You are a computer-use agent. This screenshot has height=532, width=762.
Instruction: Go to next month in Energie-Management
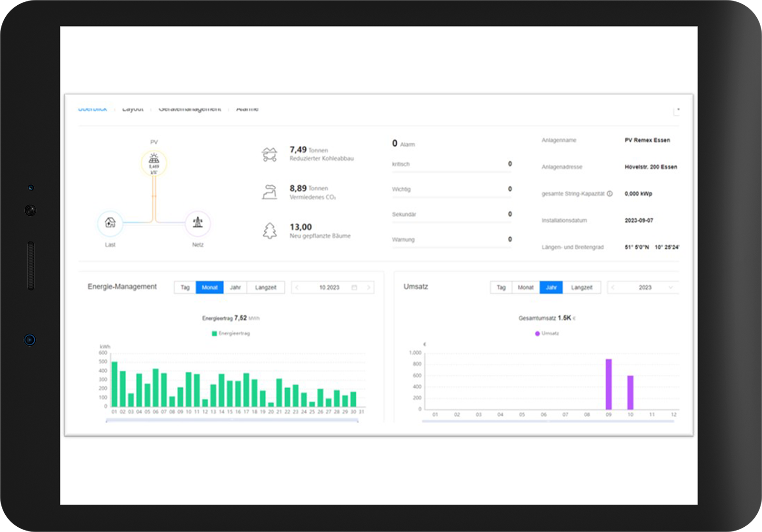(368, 288)
